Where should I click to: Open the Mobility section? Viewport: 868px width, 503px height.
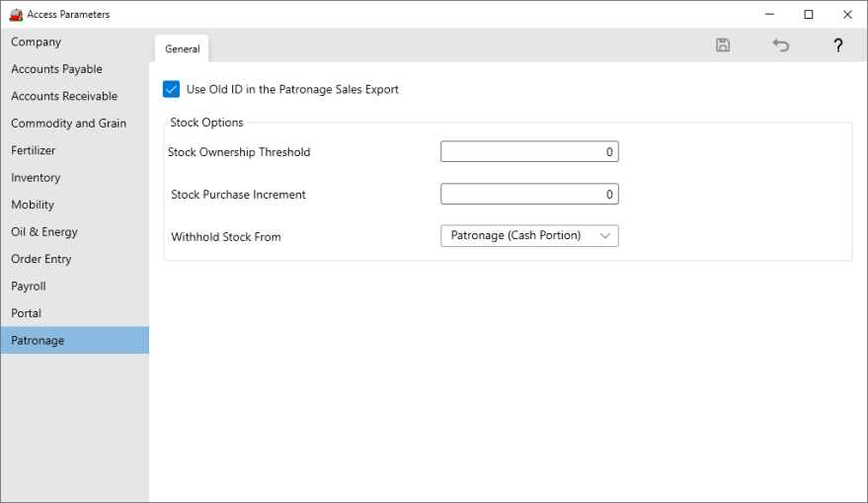33,206
